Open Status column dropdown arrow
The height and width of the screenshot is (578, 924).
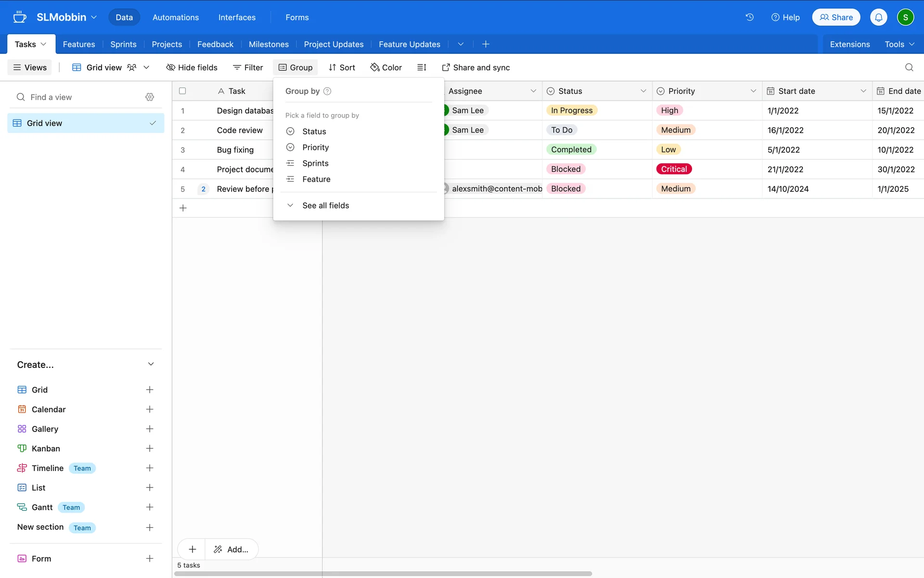pyautogui.click(x=643, y=91)
